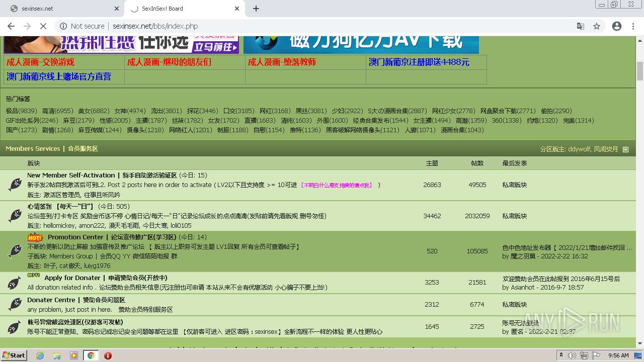Open last post 色中色地址发布器
Screen dimensions: 644x362
pyautogui.click(x=568, y=247)
